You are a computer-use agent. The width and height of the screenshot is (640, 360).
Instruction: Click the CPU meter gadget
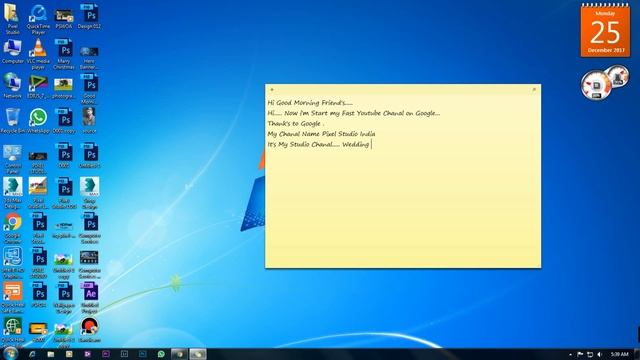604,82
